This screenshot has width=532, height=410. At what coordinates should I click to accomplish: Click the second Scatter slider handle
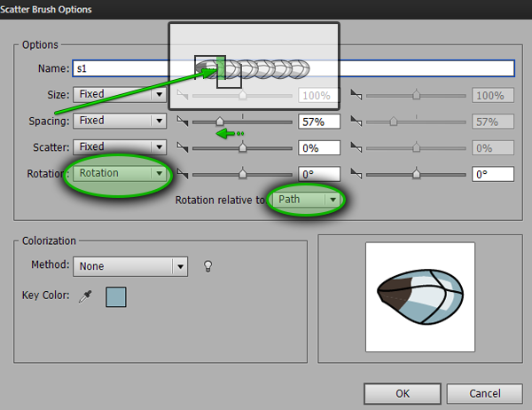click(416, 147)
